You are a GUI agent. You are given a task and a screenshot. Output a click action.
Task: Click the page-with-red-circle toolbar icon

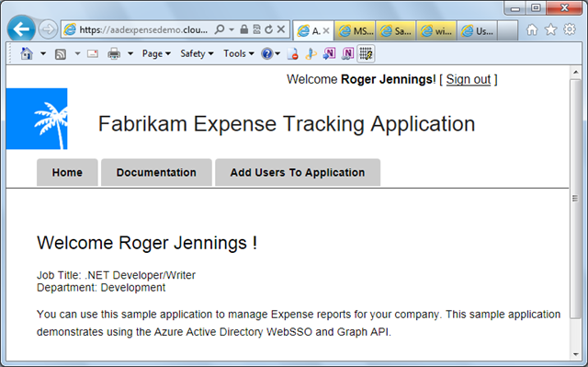pos(292,53)
